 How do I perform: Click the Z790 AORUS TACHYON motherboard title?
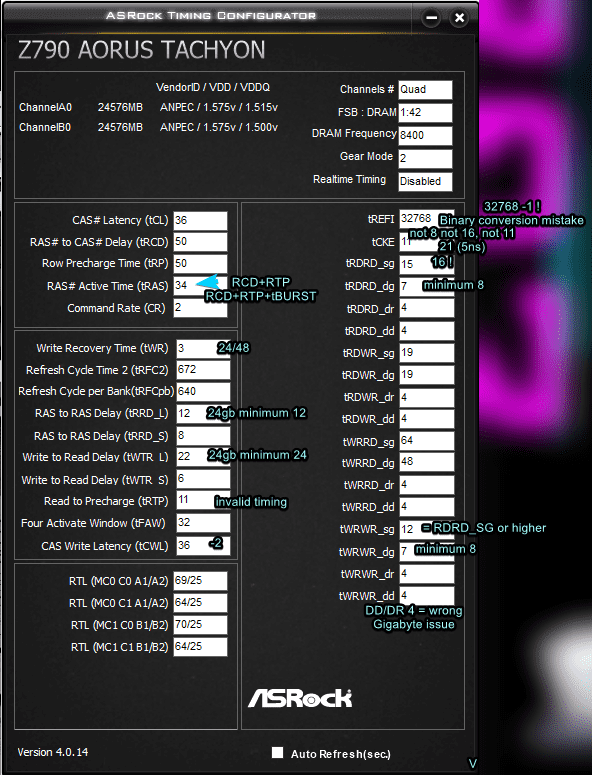coord(142,50)
